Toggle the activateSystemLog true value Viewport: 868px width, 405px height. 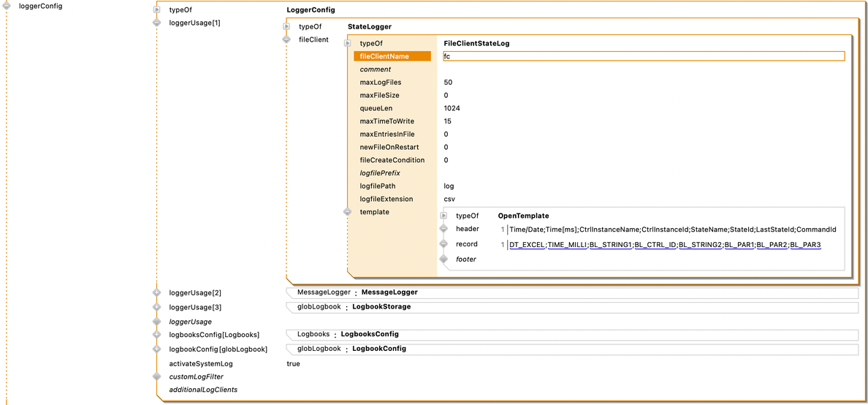pos(293,364)
